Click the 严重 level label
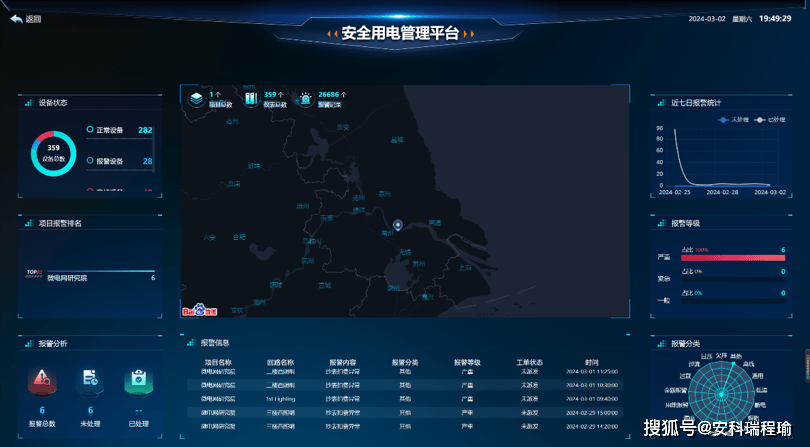This screenshot has height=447, width=810. pyautogui.click(x=664, y=257)
